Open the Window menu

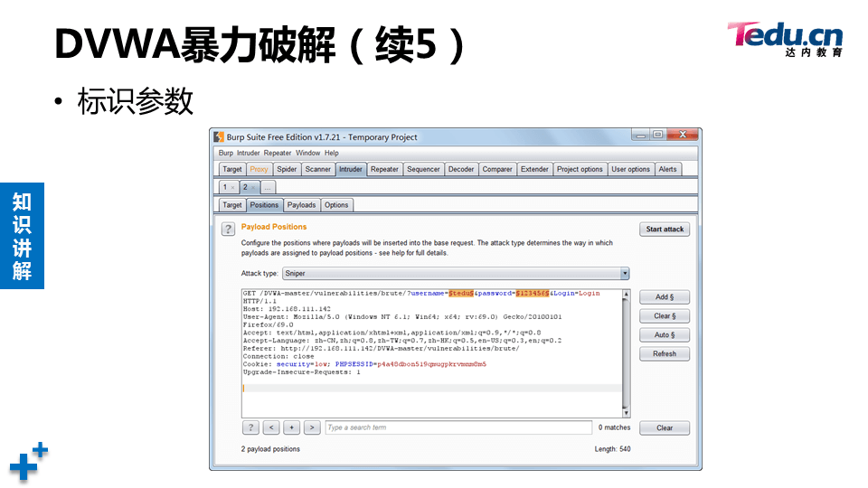[307, 154]
